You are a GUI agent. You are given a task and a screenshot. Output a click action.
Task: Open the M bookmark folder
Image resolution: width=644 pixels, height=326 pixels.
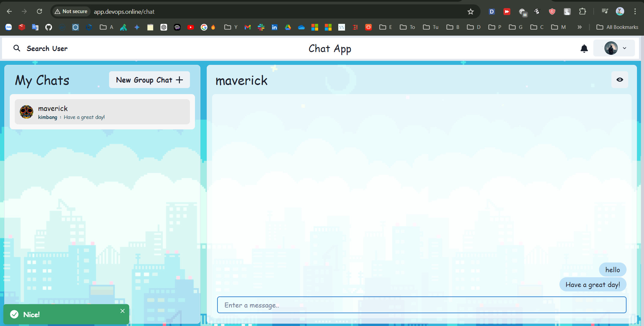click(x=558, y=27)
